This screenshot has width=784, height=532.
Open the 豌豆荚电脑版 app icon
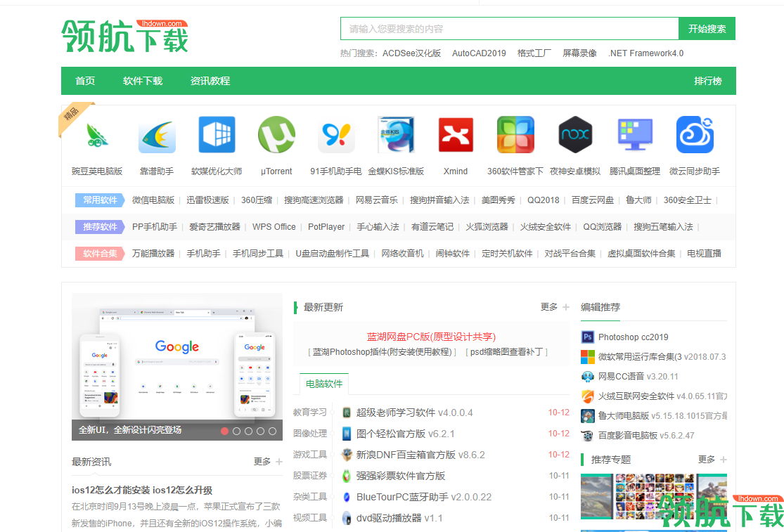click(x=97, y=135)
